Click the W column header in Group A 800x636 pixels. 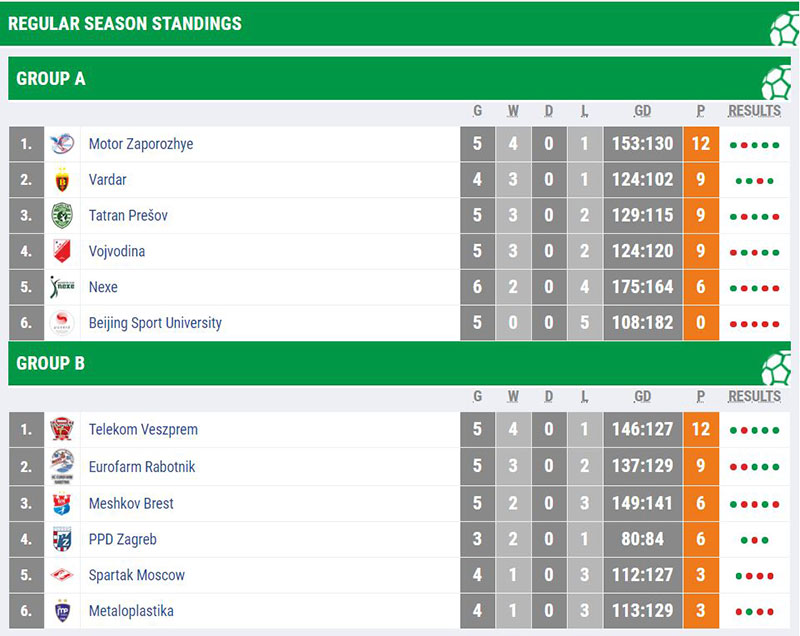[513, 111]
